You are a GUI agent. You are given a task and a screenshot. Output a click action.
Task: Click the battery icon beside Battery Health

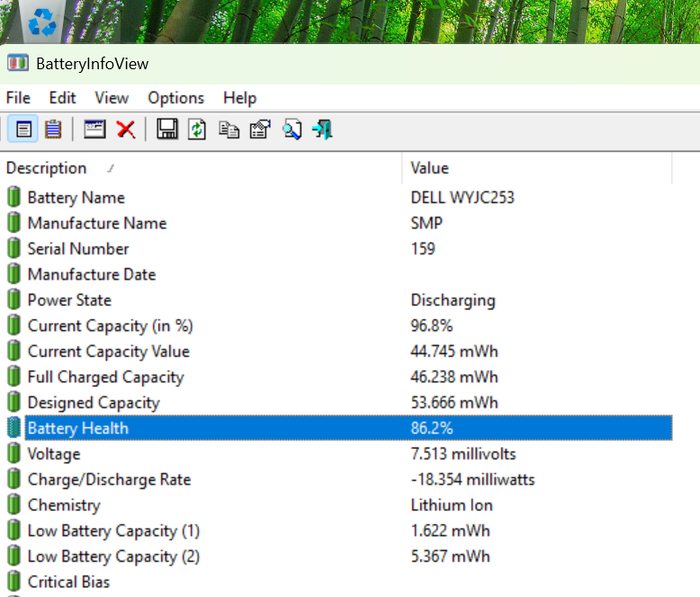coord(13,428)
